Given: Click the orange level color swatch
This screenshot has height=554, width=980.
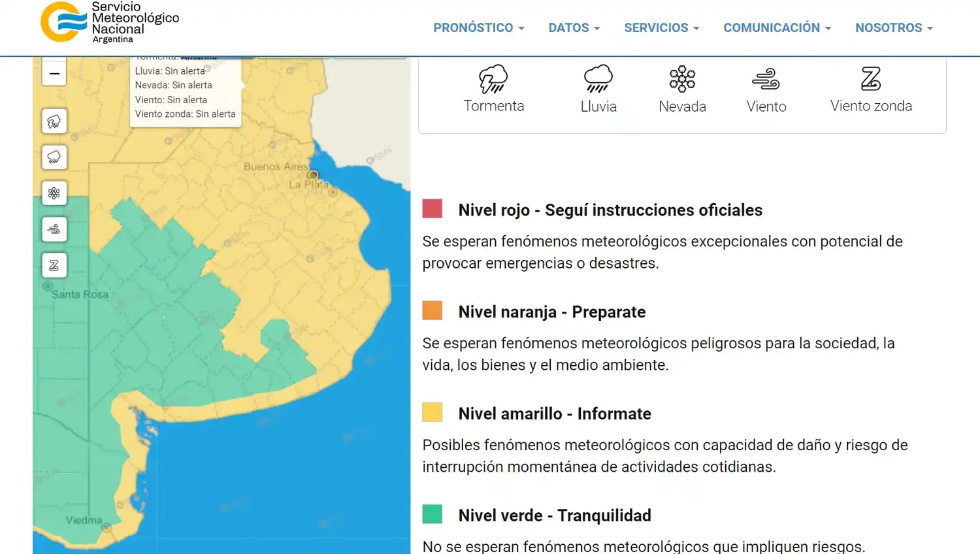Looking at the screenshot, I should pos(433,310).
